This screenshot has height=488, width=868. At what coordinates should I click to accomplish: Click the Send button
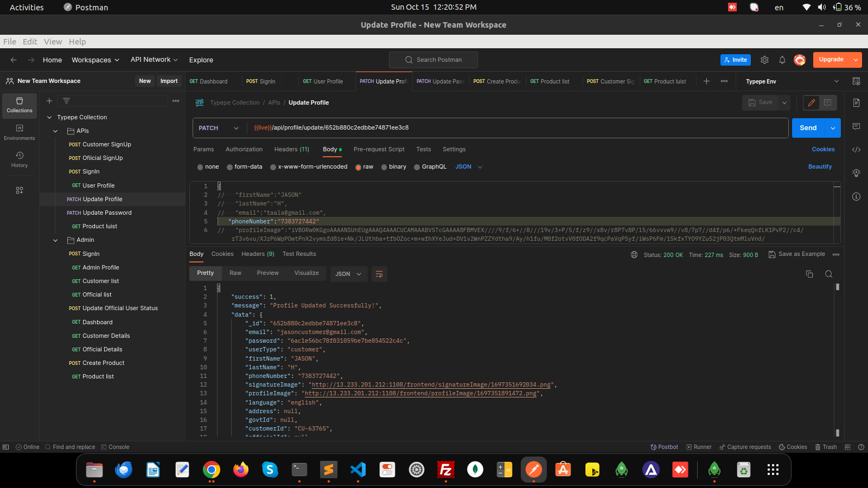pyautogui.click(x=808, y=128)
